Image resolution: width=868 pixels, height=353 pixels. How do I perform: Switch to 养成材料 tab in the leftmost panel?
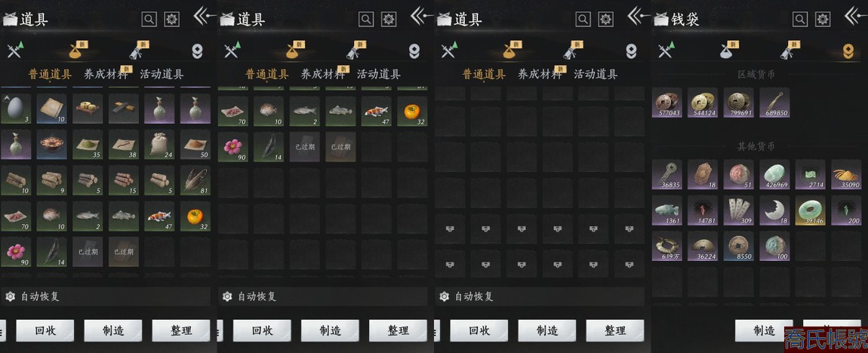105,74
